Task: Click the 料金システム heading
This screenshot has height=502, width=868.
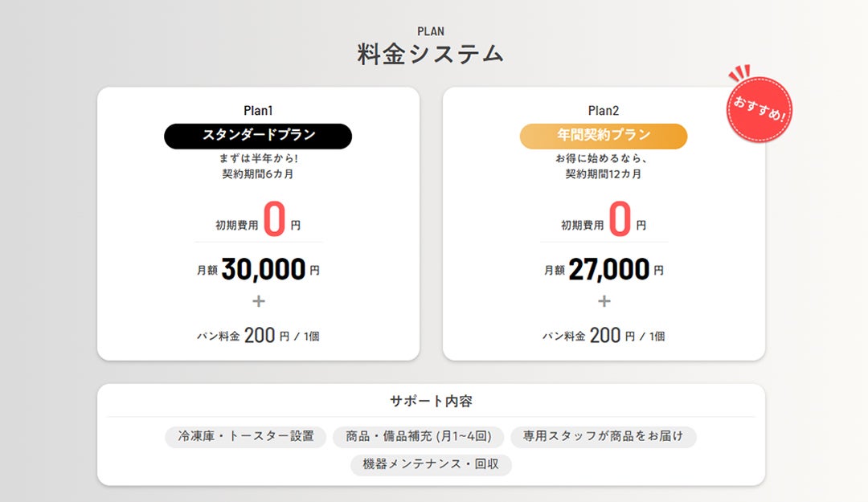Action: coord(431,55)
